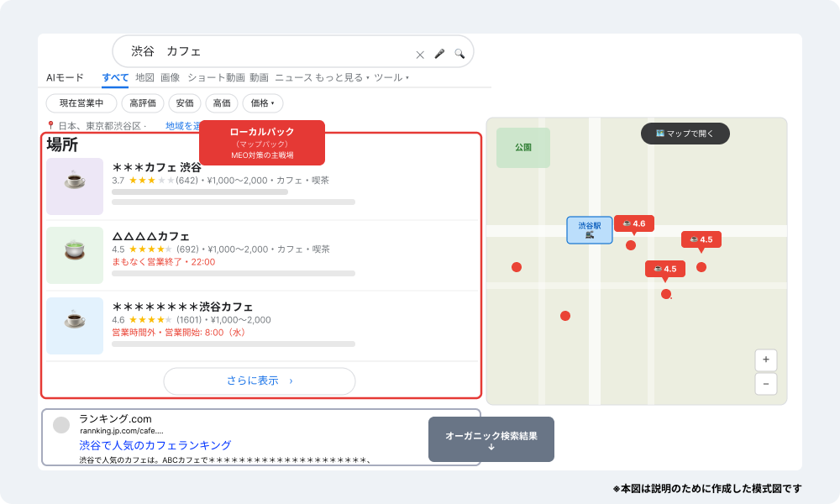This screenshot has height=504, width=840.
Task: Expand the もっと見る menu
Action: click(x=343, y=77)
